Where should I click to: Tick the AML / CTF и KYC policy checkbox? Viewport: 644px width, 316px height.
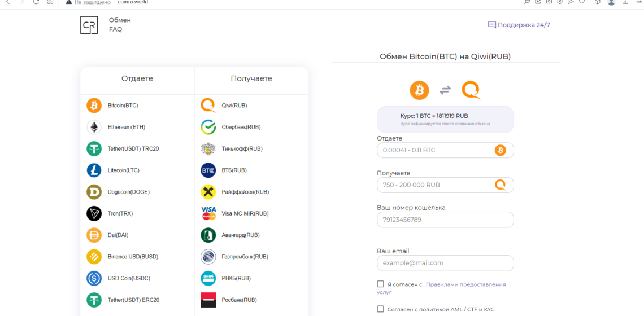380,309
